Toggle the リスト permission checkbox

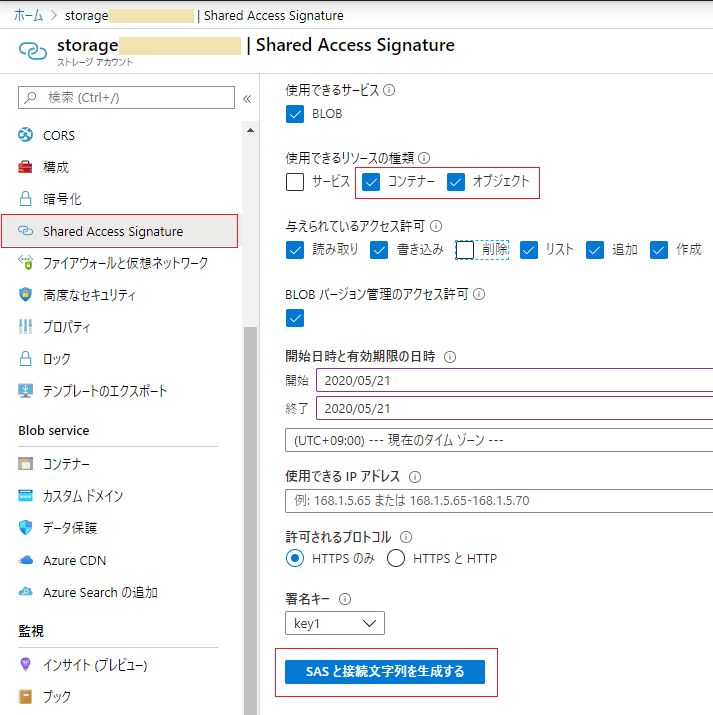[x=529, y=250]
